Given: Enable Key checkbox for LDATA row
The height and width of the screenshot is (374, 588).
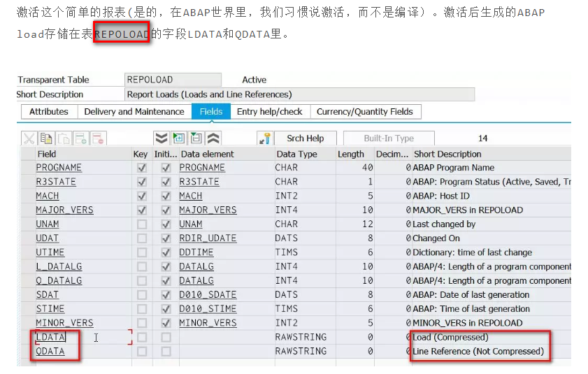Looking at the screenshot, I should (x=142, y=337).
